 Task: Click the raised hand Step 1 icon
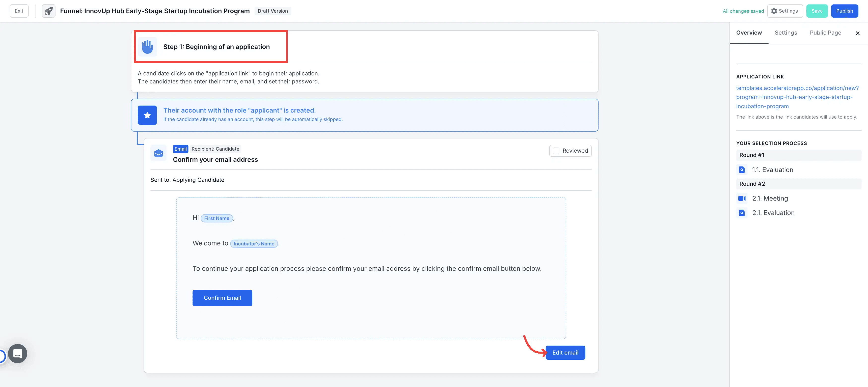click(147, 47)
